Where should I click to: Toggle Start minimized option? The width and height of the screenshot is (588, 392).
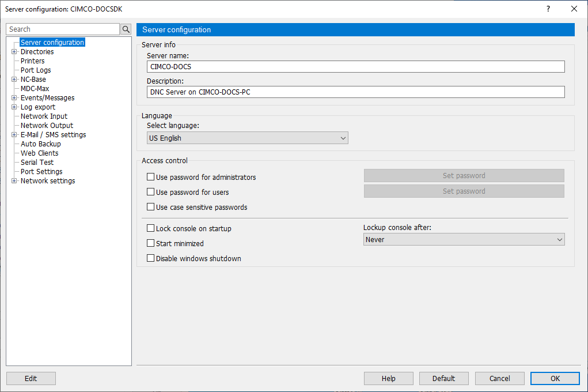click(x=150, y=243)
